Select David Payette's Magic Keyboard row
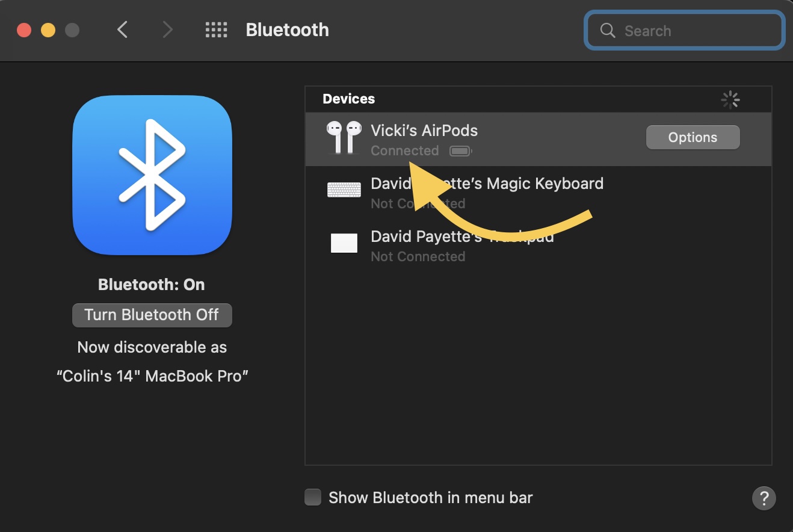 click(x=538, y=193)
